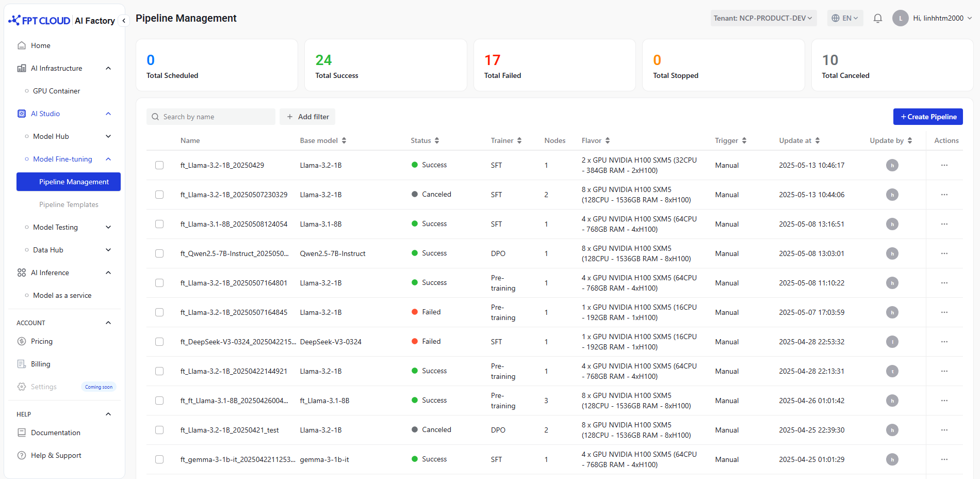This screenshot has height=479, width=980.
Task: Click the Billing icon
Action: [x=22, y=364]
